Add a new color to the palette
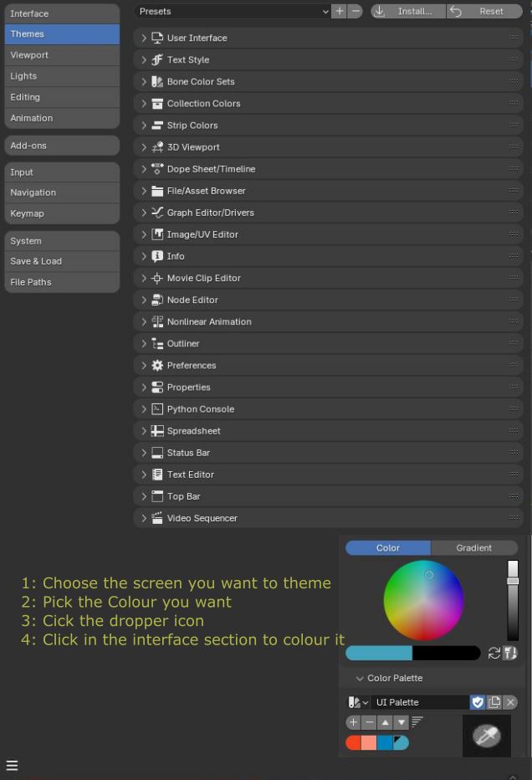532x780 pixels. point(354,721)
